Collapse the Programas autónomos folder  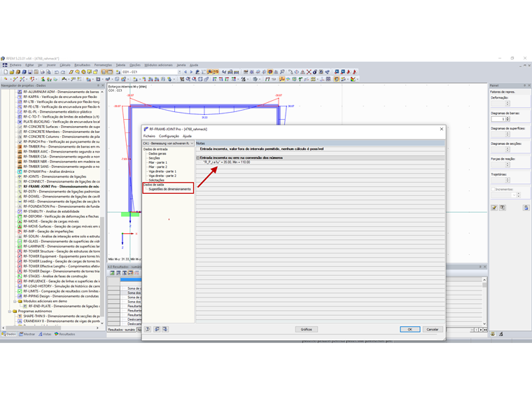click(x=10, y=311)
